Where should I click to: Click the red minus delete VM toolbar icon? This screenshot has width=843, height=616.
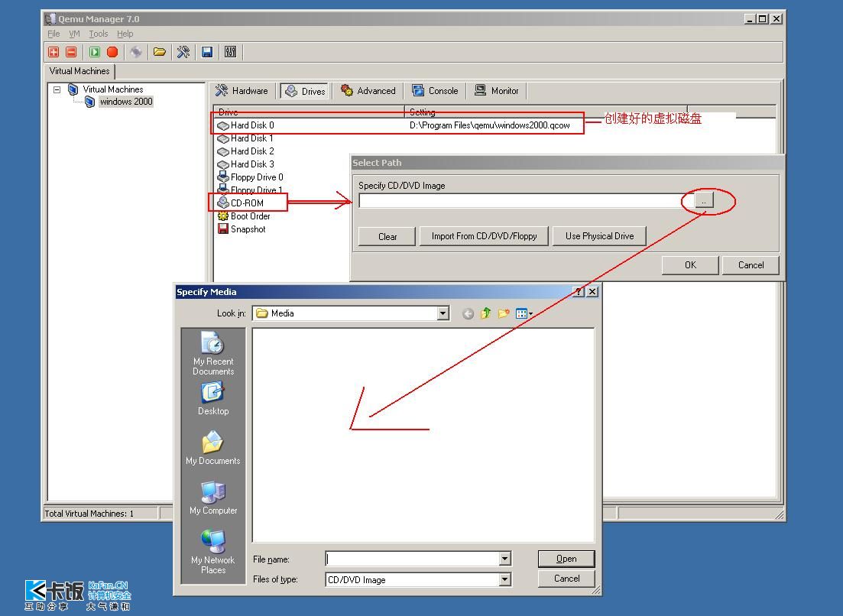tap(71, 52)
